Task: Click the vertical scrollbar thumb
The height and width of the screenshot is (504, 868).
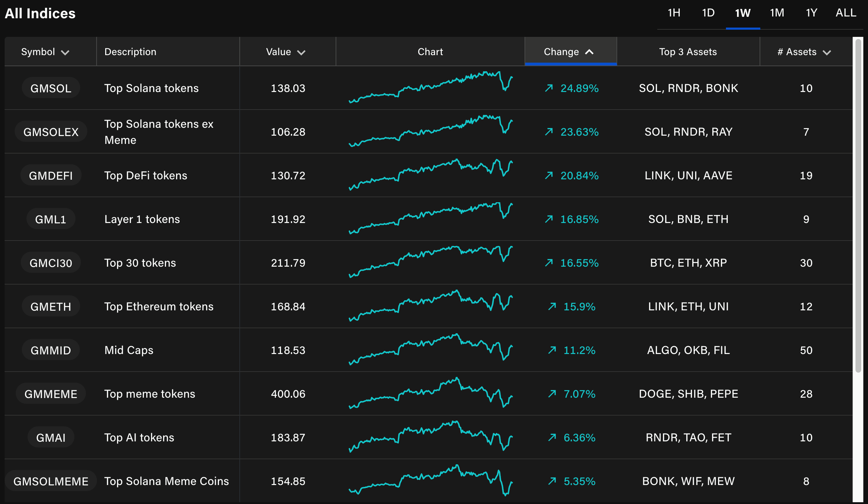Action: point(858,206)
